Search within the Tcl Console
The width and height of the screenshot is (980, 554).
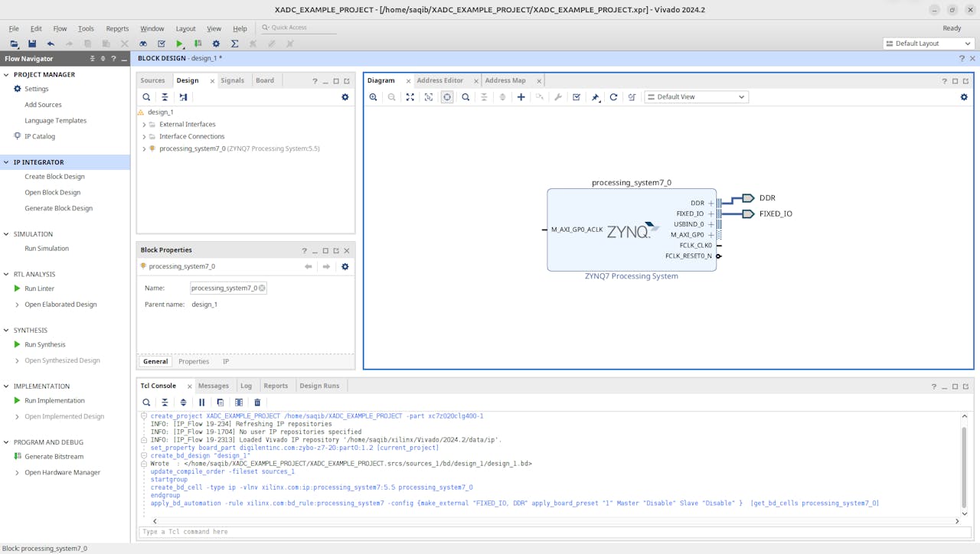(x=146, y=402)
